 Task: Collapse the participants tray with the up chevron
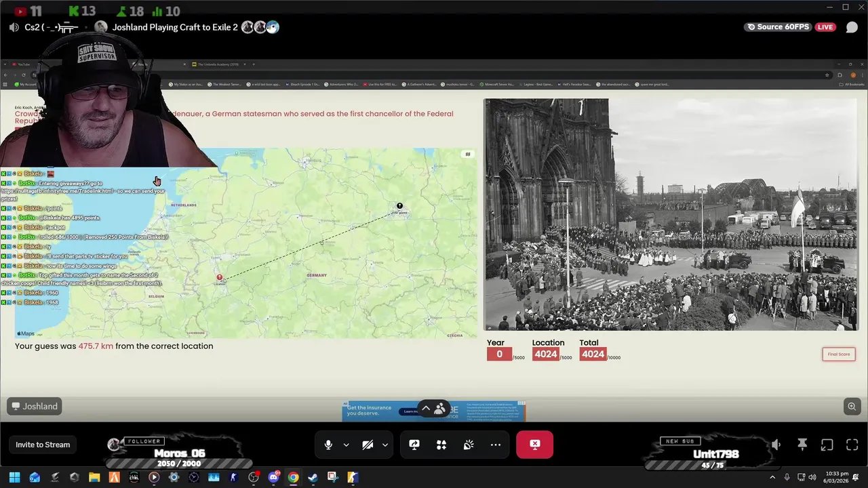pos(426,409)
